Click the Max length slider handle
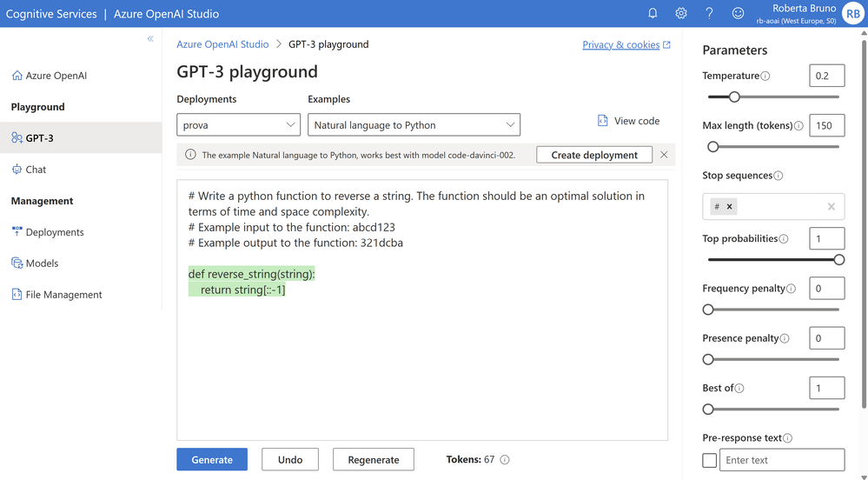868x480 pixels. click(713, 147)
